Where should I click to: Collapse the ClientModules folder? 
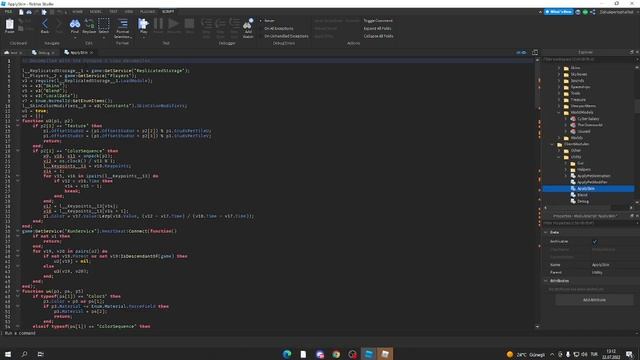pos(553,144)
